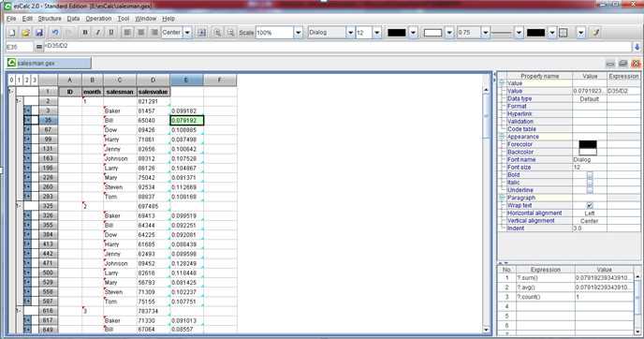The height and width of the screenshot is (339, 644).
Task: Click the align right toolbar icon
Action: coord(154,33)
